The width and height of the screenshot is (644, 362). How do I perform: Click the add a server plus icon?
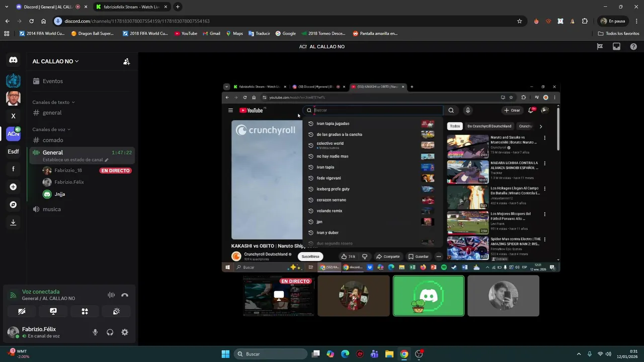tap(13, 187)
